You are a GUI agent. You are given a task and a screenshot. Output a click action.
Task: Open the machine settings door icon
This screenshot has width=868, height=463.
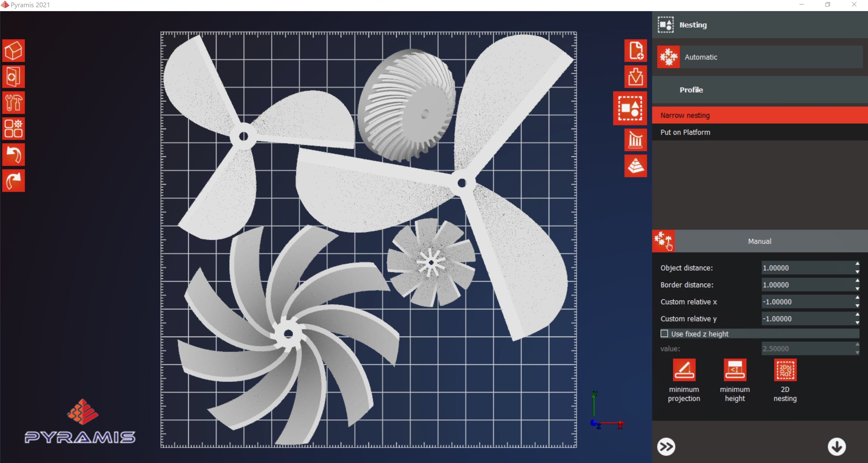tap(14, 76)
